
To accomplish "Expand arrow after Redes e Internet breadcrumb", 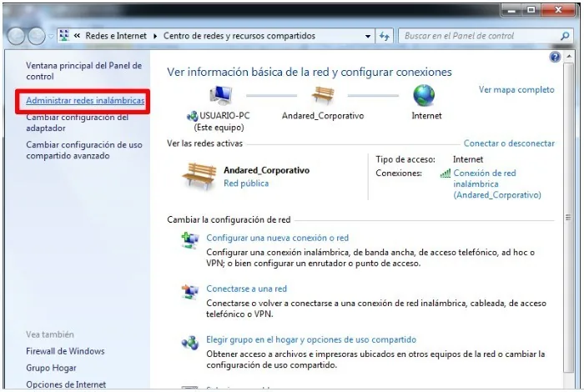I will click(155, 36).
